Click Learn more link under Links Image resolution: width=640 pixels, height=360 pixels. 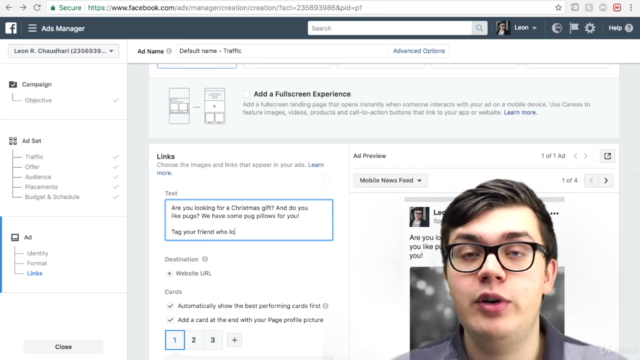tap(316, 165)
